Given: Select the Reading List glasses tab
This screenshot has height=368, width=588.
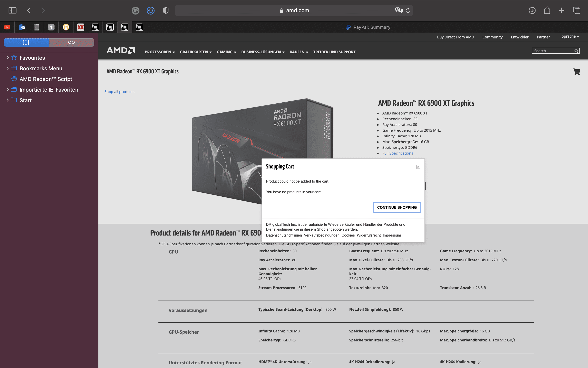Looking at the screenshot, I should (x=71, y=42).
